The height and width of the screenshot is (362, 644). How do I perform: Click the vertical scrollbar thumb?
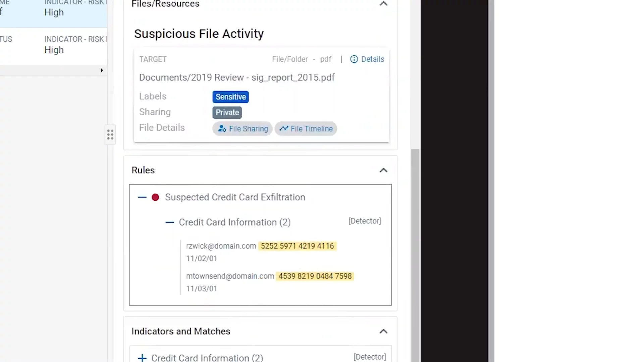(415, 255)
